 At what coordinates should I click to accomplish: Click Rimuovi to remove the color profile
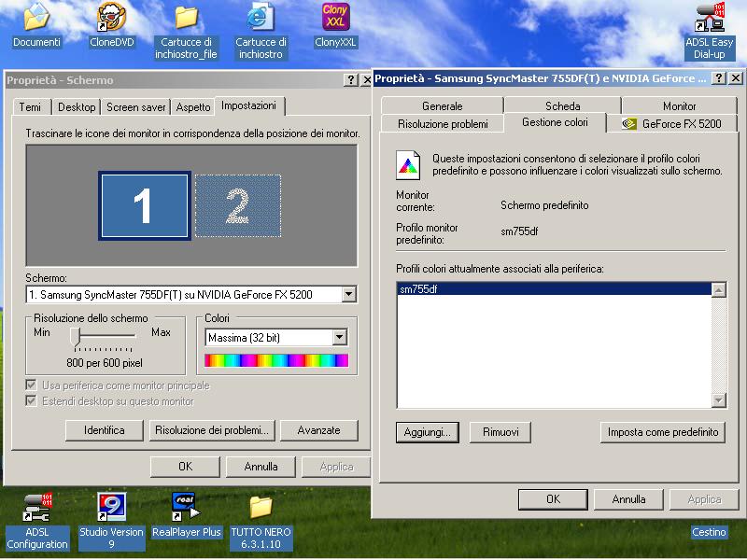[x=500, y=432]
